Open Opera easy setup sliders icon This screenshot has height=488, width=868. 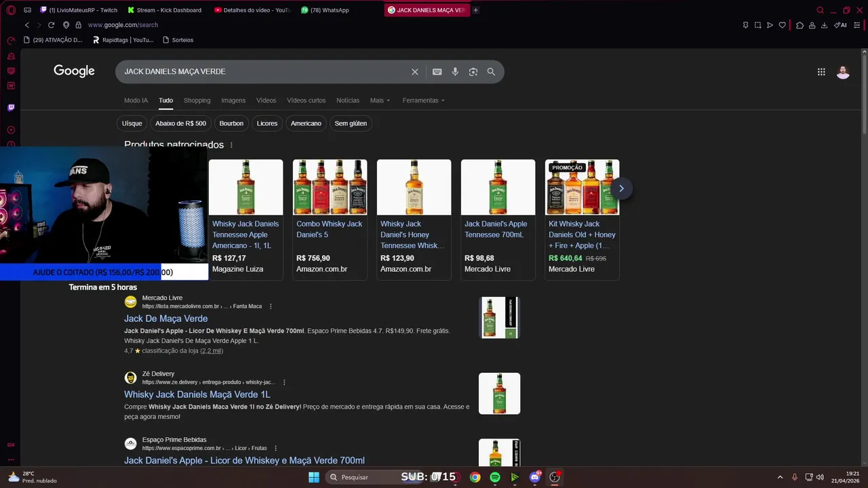(x=858, y=25)
